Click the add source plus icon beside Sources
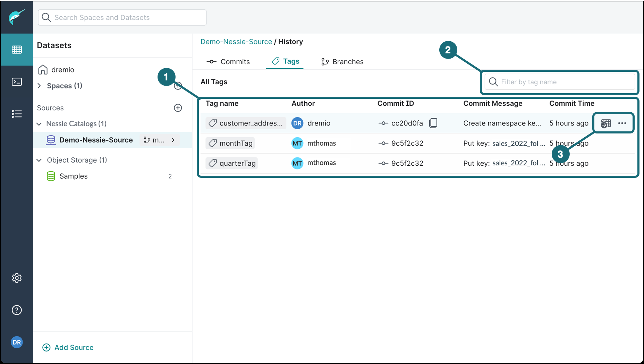 tap(178, 108)
